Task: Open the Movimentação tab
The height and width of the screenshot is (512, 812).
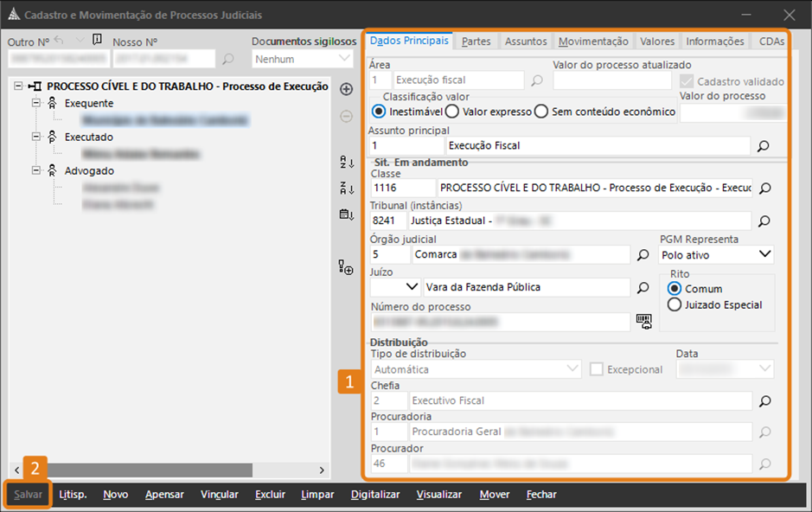Action: point(592,41)
